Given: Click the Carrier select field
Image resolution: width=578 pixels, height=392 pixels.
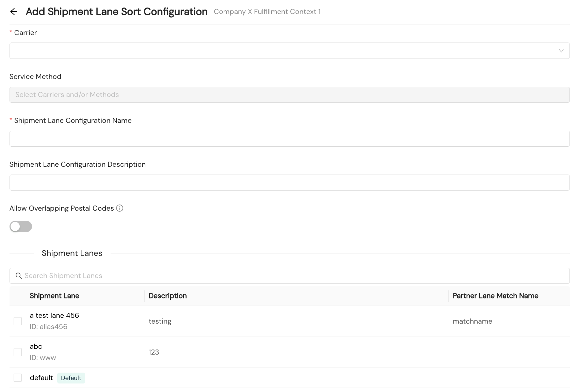Looking at the screenshot, I should point(289,51).
